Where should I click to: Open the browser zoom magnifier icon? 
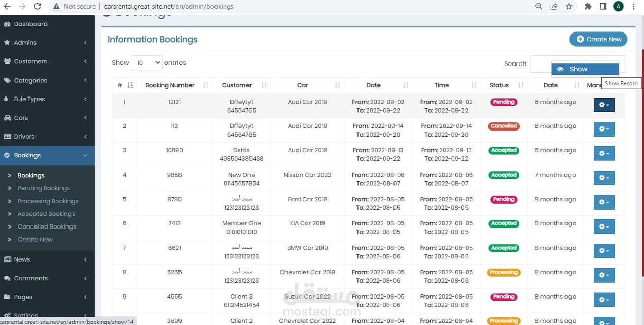[x=539, y=6]
